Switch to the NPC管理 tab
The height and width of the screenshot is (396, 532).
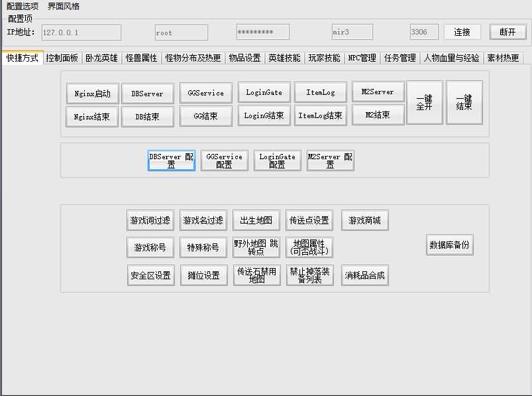[361, 58]
